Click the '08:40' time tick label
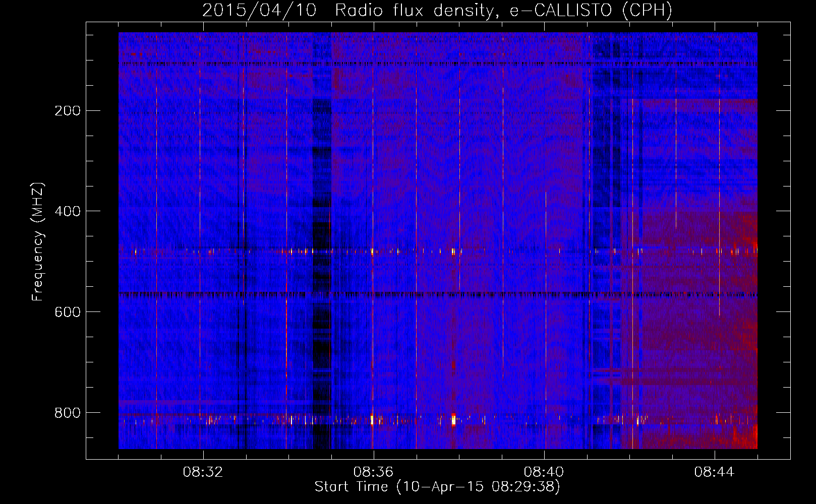This screenshot has height=504, width=816. [x=544, y=472]
